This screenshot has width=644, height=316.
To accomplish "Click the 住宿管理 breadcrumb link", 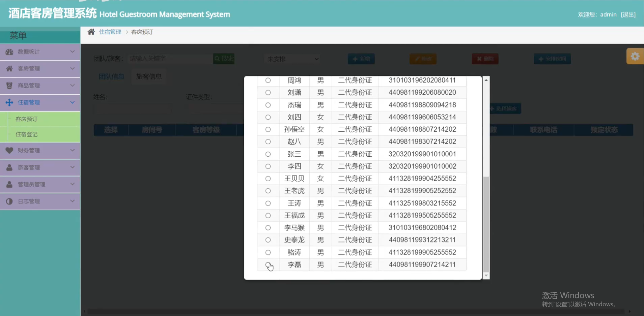I will [110, 32].
